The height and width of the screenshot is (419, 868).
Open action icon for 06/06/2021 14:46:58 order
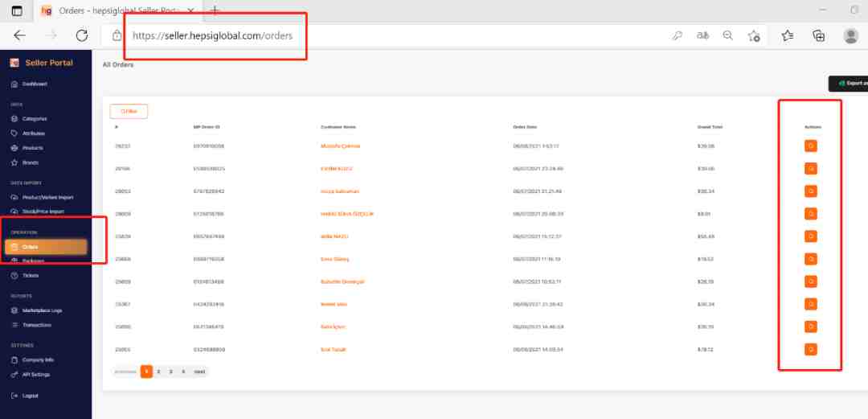point(810,327)
